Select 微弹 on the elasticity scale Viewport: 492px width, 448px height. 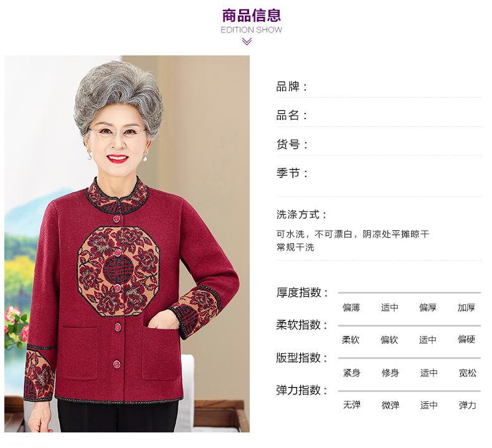tap(390, 405)
